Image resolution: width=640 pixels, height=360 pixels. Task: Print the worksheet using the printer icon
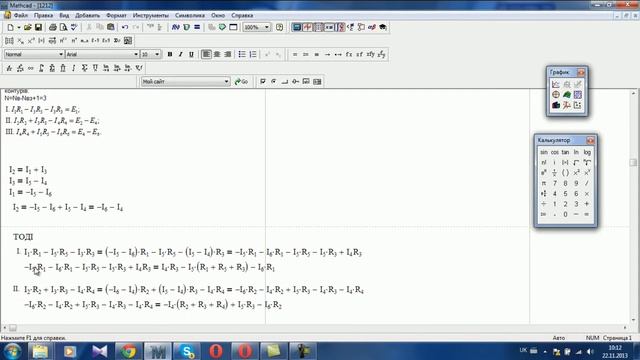click(53, 27)
